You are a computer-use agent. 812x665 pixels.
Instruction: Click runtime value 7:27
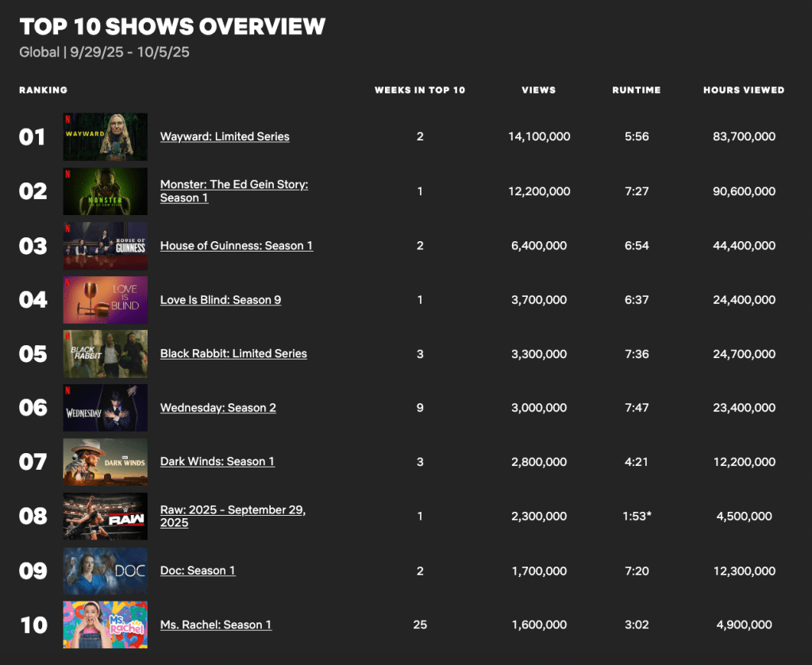[637, 191]
